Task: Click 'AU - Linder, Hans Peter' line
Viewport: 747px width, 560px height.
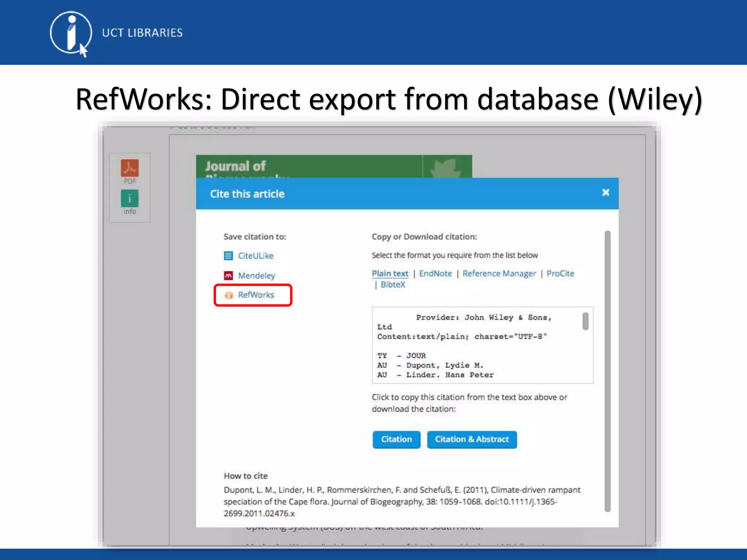Action: click(x=436, y=375)
